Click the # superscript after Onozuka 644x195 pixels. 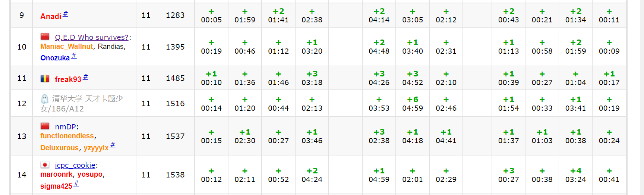(x=74, y=56)
